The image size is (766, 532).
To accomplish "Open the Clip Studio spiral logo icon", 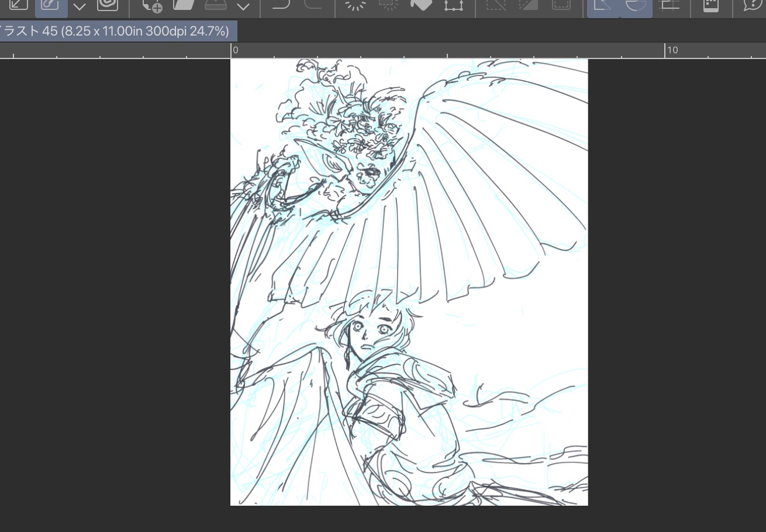I will point(108,5).
